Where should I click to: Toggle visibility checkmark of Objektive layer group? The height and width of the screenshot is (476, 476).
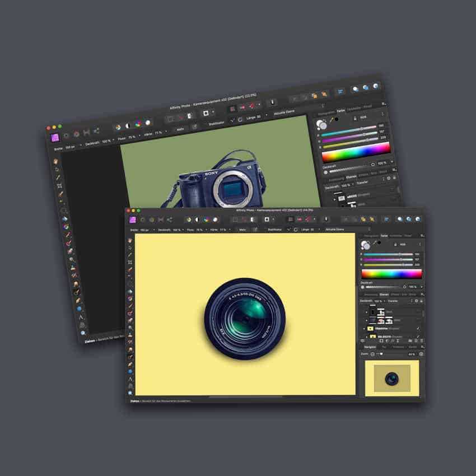pyautogui.click(x=418, y=328)
